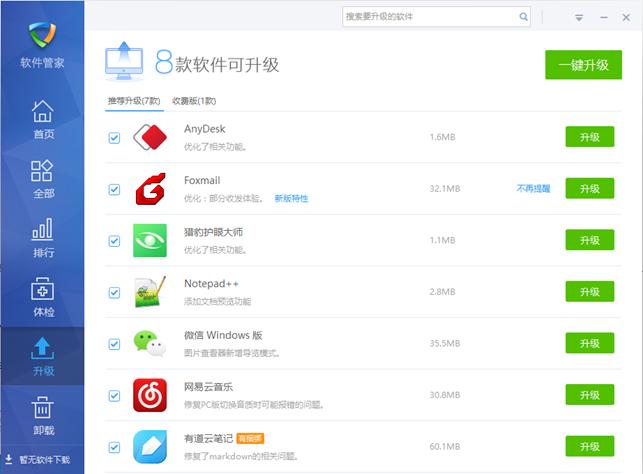Uncheck the Foxmail checkbox
Screen dimensions: 643x474
click(x=114, y=189)
